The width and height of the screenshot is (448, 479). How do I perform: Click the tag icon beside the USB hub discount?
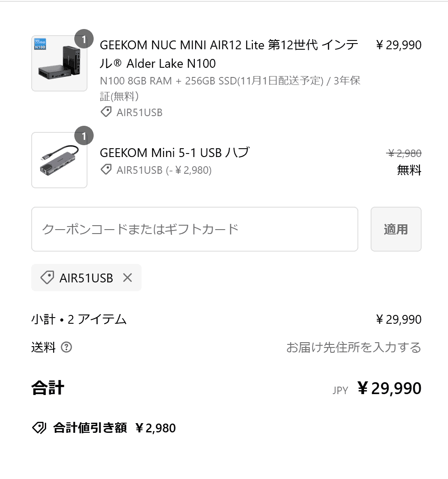pos(106,170)
